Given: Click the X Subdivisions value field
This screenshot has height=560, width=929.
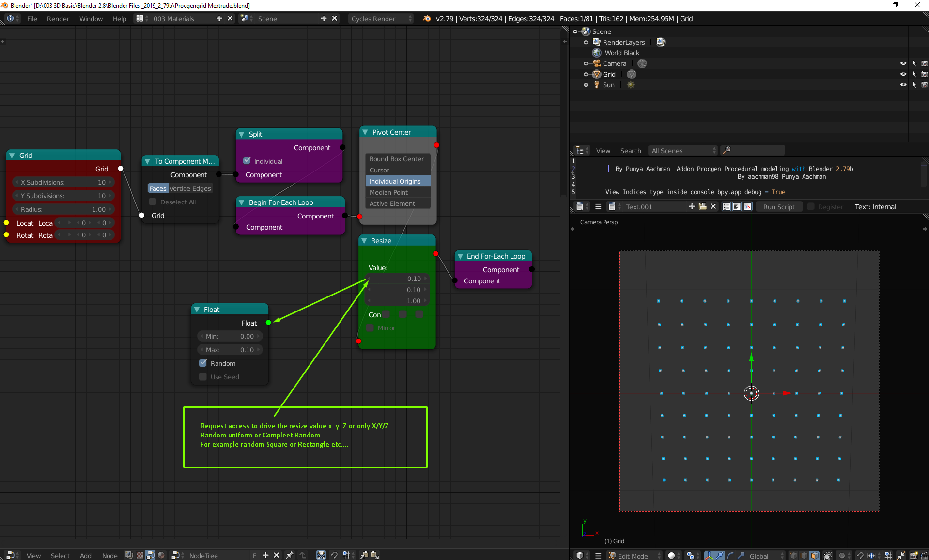Looking at the screenshot, I should [x=63, y=182].
